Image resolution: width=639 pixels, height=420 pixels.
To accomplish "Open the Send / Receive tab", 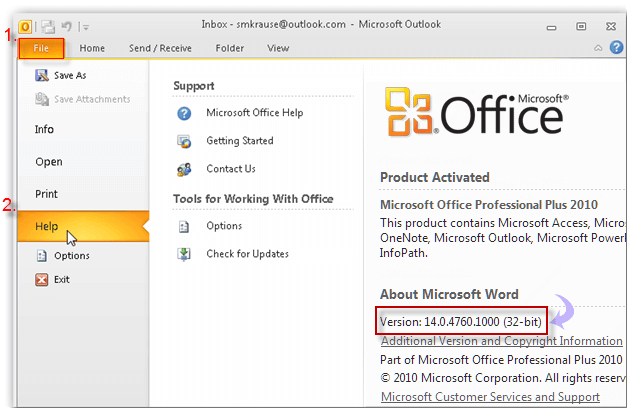I will (160, 48).
